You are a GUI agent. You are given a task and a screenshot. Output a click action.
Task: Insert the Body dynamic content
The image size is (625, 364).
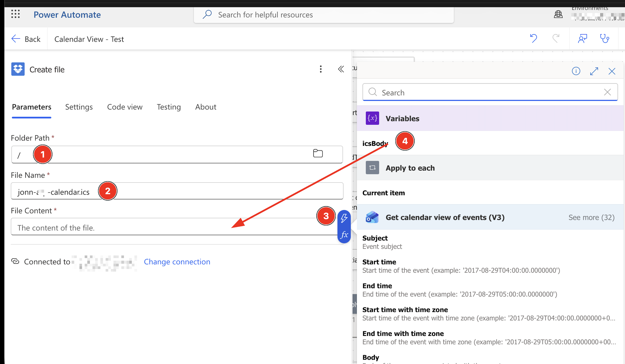click(371, 357)
